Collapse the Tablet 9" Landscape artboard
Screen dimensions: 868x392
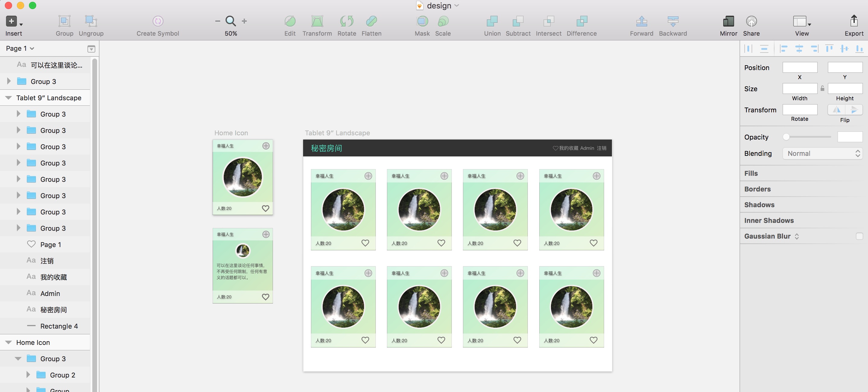8,98
